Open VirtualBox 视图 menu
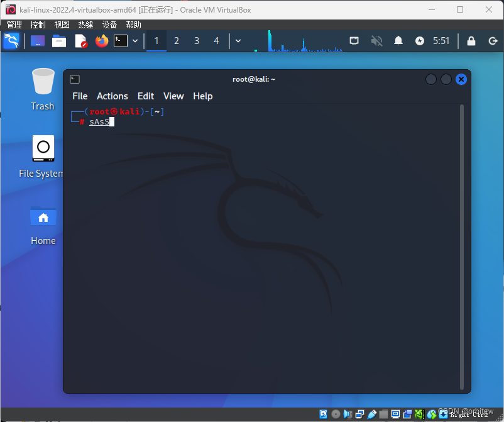 (62, 25)
